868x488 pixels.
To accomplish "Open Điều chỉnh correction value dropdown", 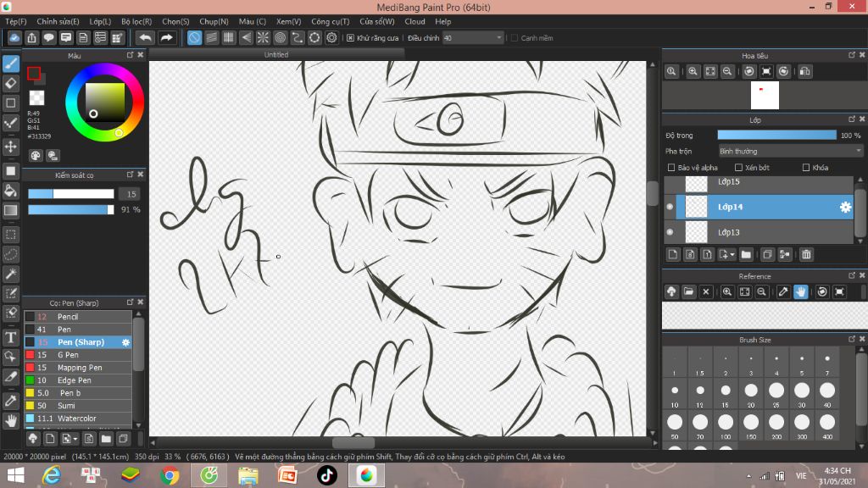I will [473, 37].
